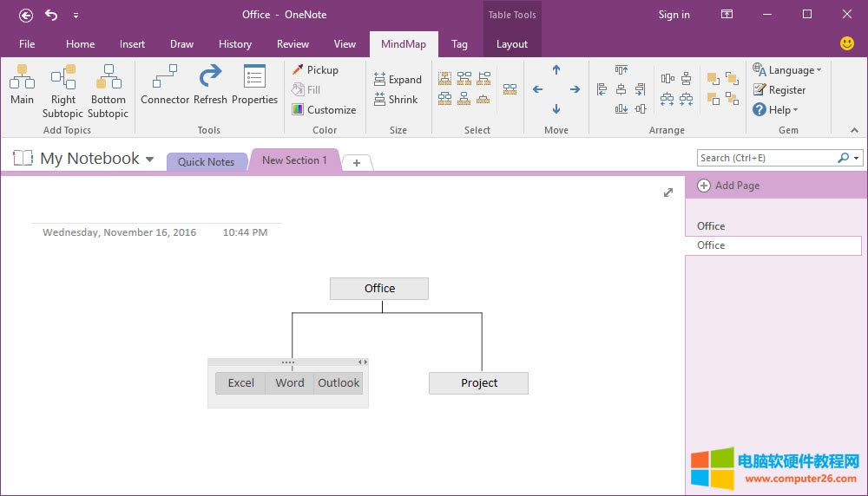Switch to the Draw ribbon tab
The height and width of the screenshot is (496, 868).
[x=182, y=44]
